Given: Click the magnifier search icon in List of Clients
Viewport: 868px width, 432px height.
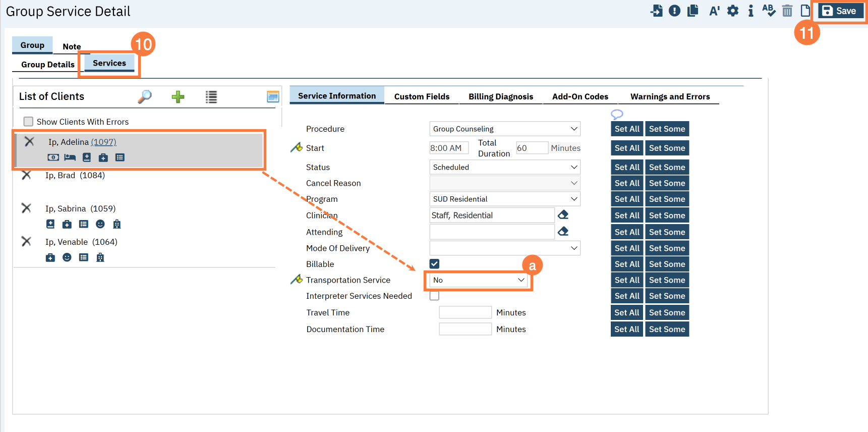Looking at the screenshot, I should pyautogui.click(x=145, y=96).
